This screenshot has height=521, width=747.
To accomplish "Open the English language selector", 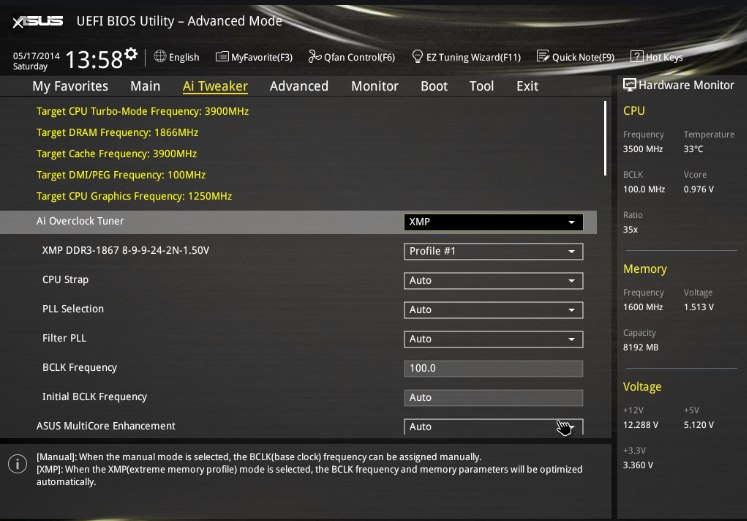I will coord(177,57).
